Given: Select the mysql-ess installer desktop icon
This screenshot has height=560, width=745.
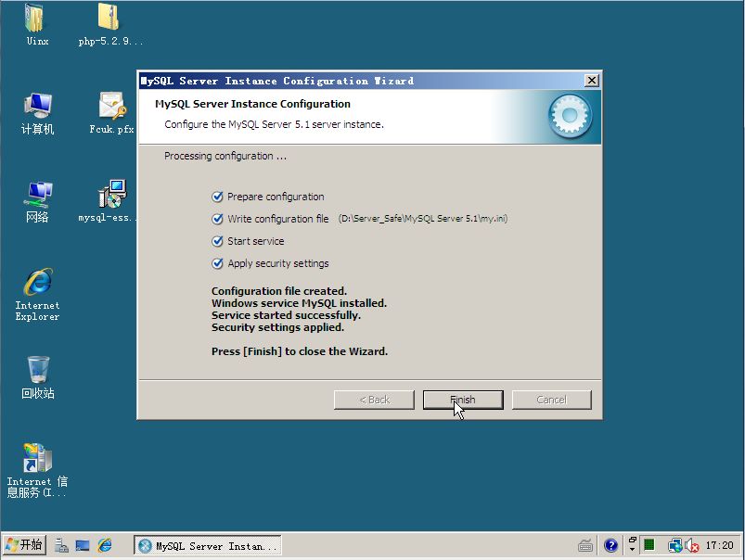Looking at the screenshot, I should pyautogui.click(x=109, y=201).
